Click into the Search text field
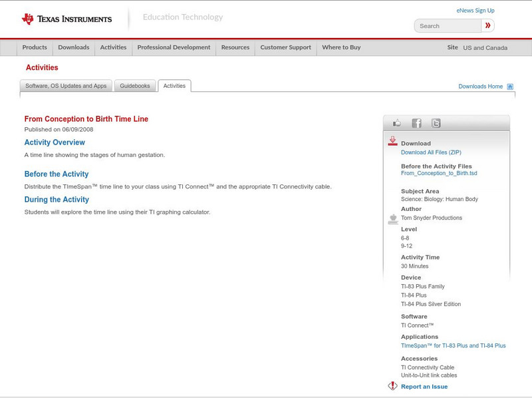The image size is (532, 398). click(448, 26)
